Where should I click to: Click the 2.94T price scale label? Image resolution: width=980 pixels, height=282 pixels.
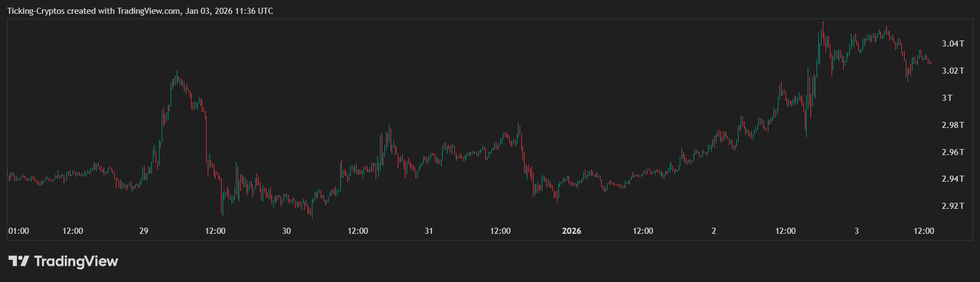coord(953,179)
